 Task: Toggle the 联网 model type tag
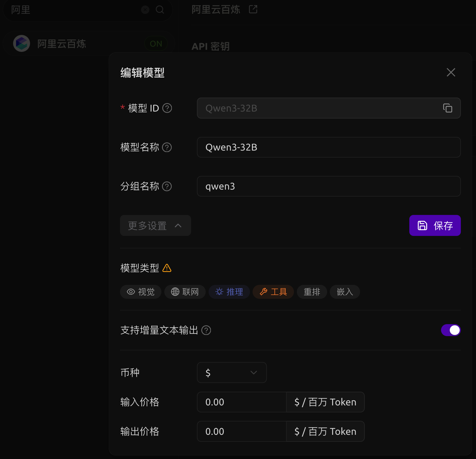tap(185, 292)
